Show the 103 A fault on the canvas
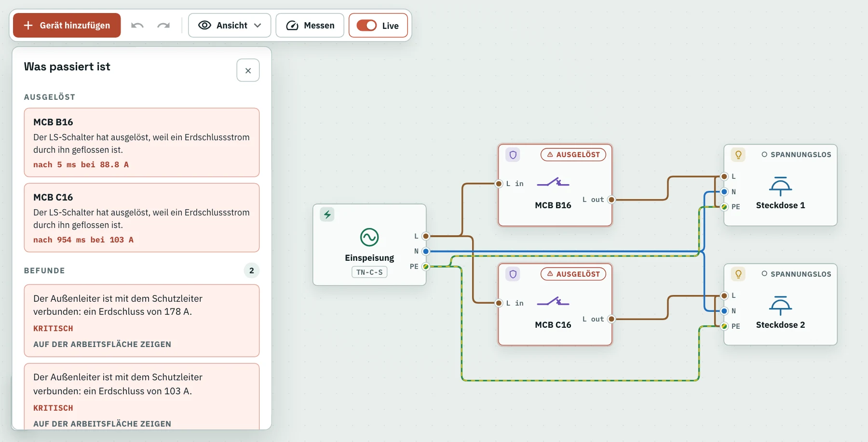 click(102, 424)
